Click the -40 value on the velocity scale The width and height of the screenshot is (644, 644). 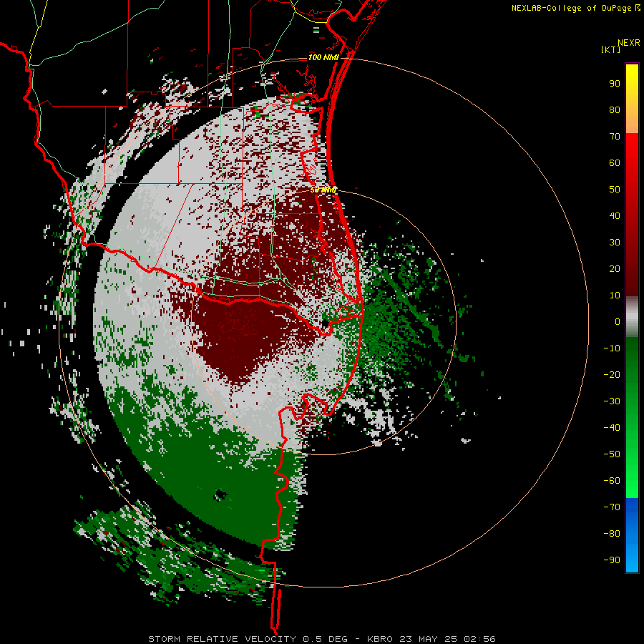tap(612, 428)
